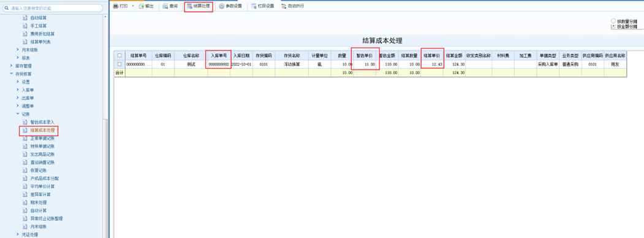The height and width of the screenshot is (238, 644).
Task: Click the 入库单号 column header
Action: pos(219,55)
